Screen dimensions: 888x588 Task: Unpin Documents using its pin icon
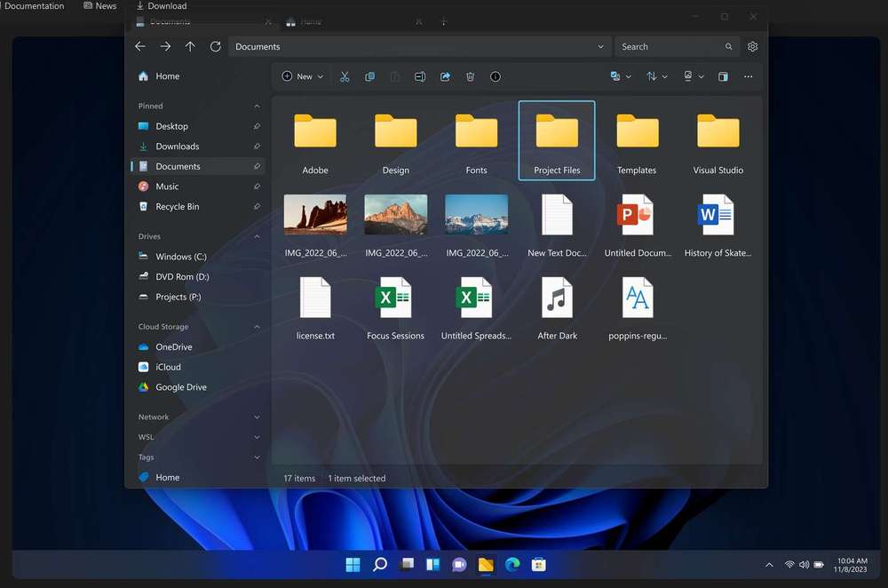(258, 167)
